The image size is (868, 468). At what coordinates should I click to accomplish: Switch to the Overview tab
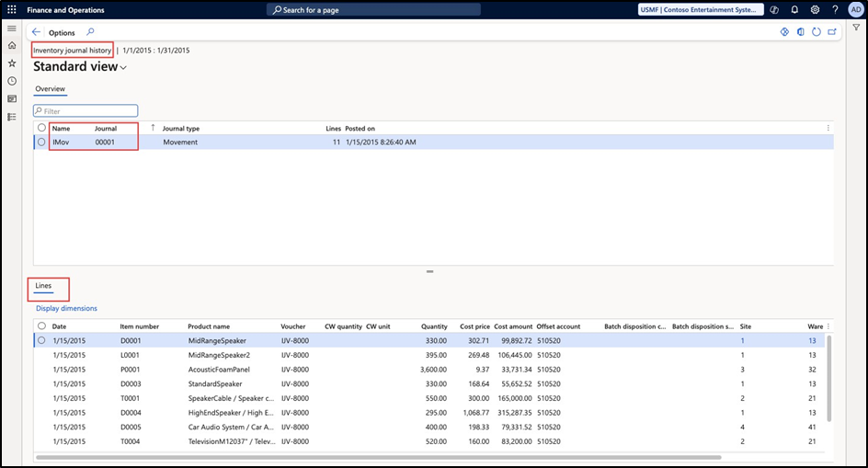click(50, 89)
